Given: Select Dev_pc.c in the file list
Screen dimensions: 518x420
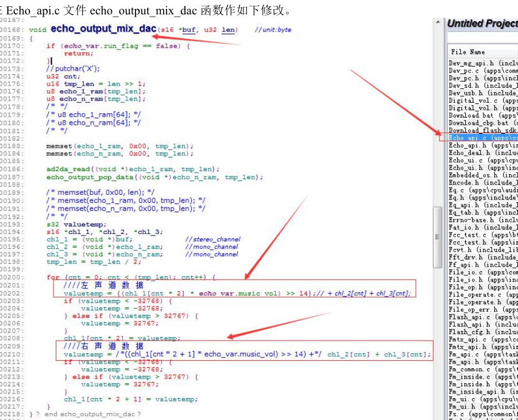Looking at the screenshot, I should (x=483, y=71).
